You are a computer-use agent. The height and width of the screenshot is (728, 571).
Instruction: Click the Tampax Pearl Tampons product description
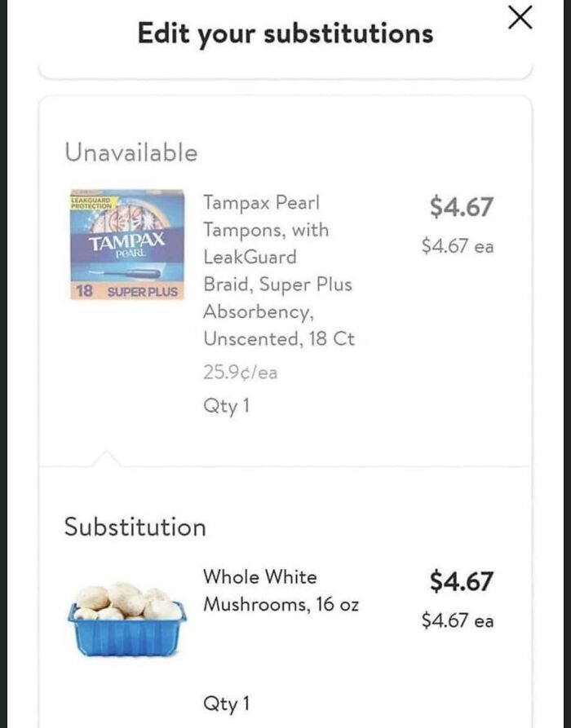(x=277, y=270)
